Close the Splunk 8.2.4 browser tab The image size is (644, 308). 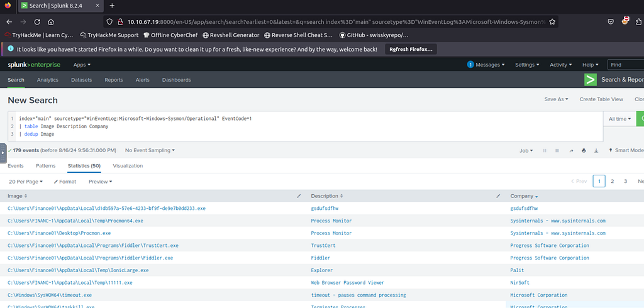97,6
